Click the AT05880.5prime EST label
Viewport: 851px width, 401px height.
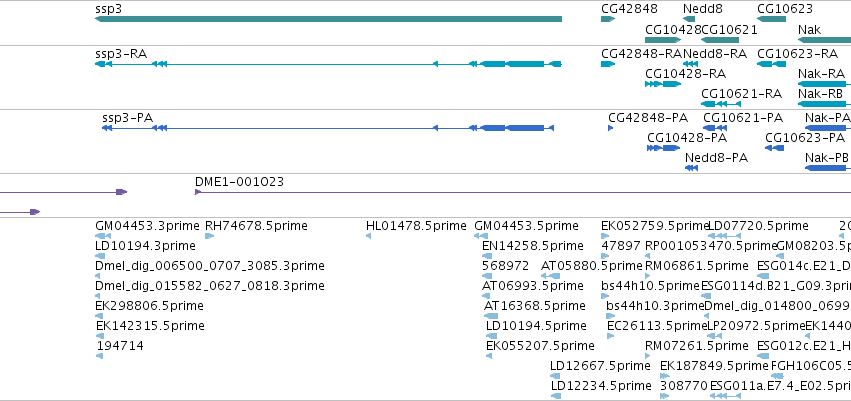point(592,266)
